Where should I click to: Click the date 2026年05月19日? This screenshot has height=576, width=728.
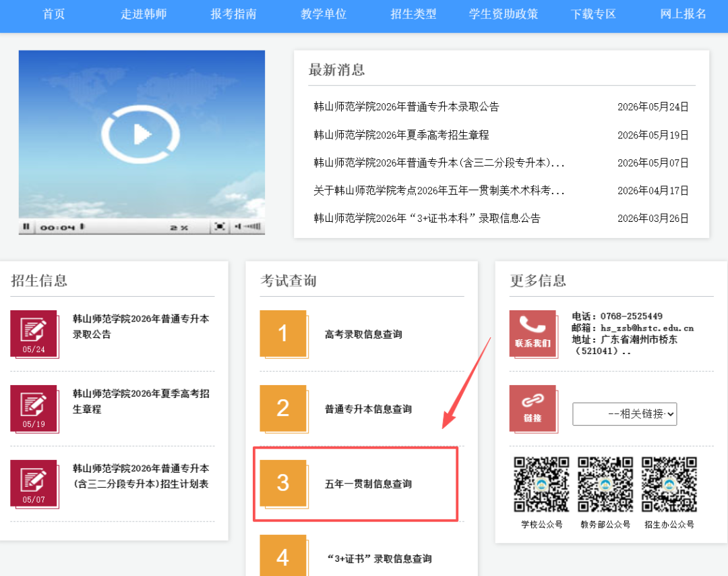653,135
